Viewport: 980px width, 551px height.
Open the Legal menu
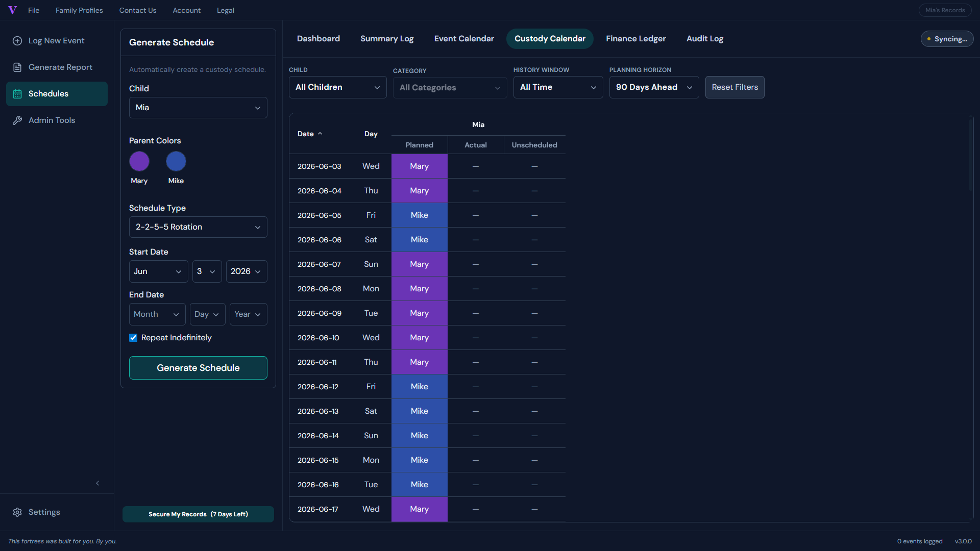pyautogui.click(x=225, y=10)
